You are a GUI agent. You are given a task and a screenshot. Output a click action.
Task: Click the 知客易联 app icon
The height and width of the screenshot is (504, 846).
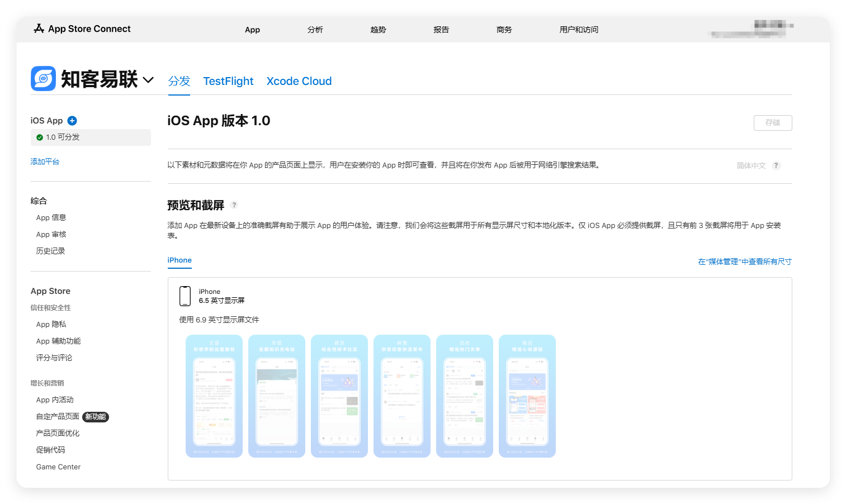tap(43, 79)
